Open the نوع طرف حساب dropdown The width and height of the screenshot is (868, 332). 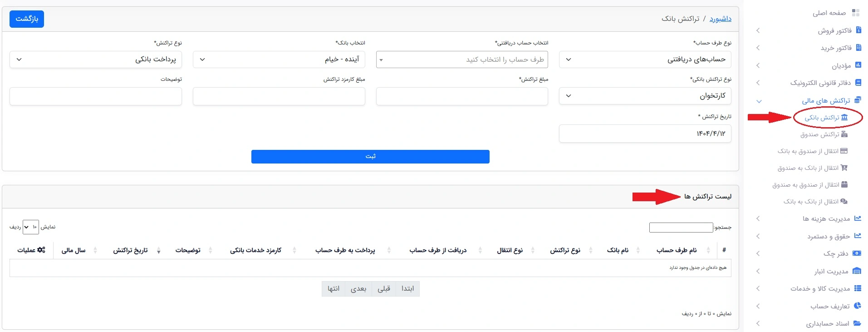645,59
